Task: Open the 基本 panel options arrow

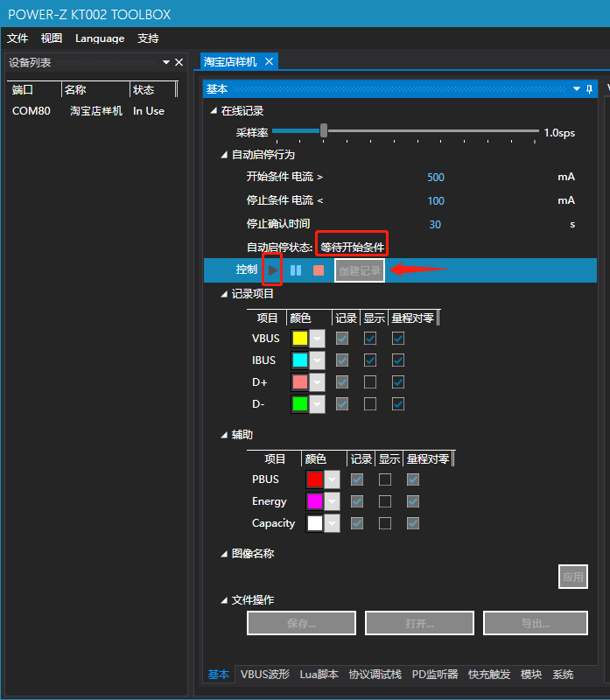Action: point(577,89)
